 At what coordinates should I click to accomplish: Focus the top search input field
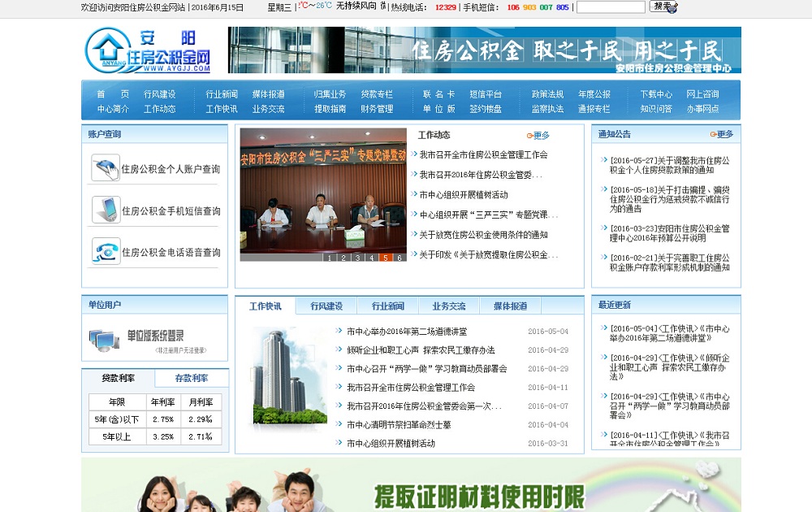611,7
